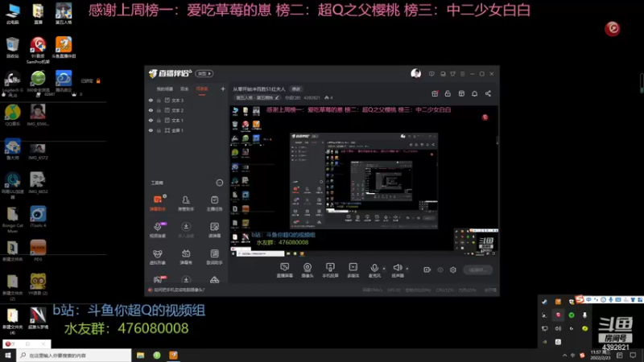Open the how-to-use-phone-as-webcam help link
Image resolution: width=644 pixels, height=362 pixels.
pyautogui.click(x=179, y=290)
